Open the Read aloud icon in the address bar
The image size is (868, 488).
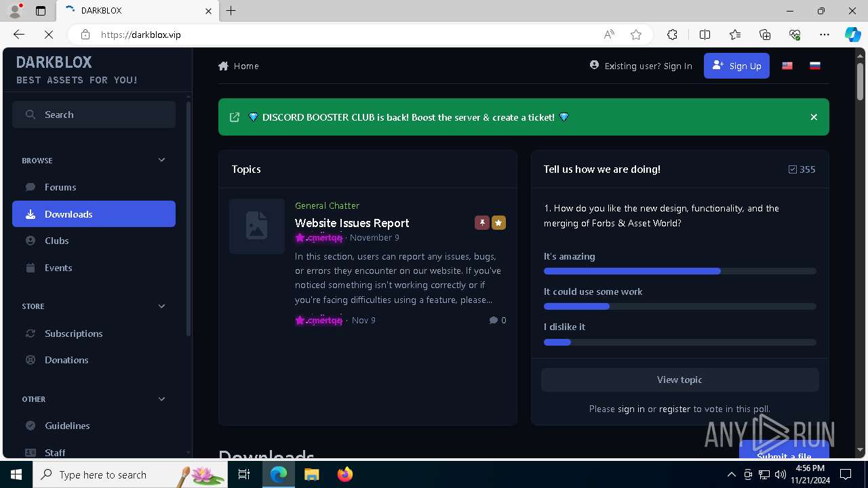click(x=609, y=35)
